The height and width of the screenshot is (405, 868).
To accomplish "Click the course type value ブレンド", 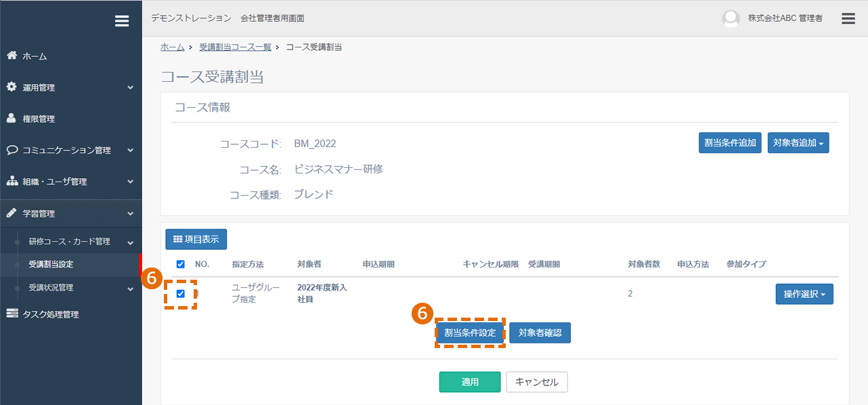I will (313, 194).
